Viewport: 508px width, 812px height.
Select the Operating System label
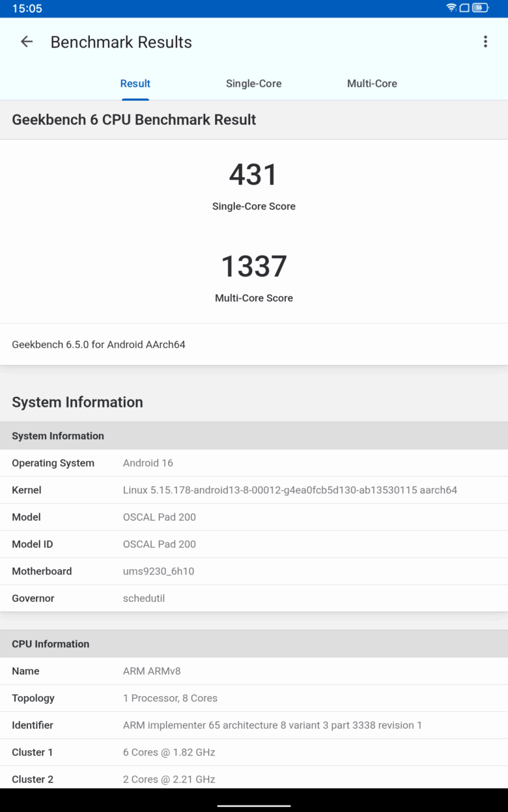pyautogui.click(x=53, y=463)
